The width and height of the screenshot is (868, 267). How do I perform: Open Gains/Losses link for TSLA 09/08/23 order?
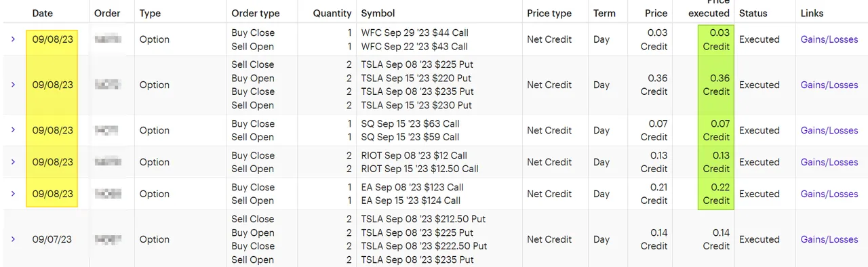pyautogui.click(x=829, y=85)
